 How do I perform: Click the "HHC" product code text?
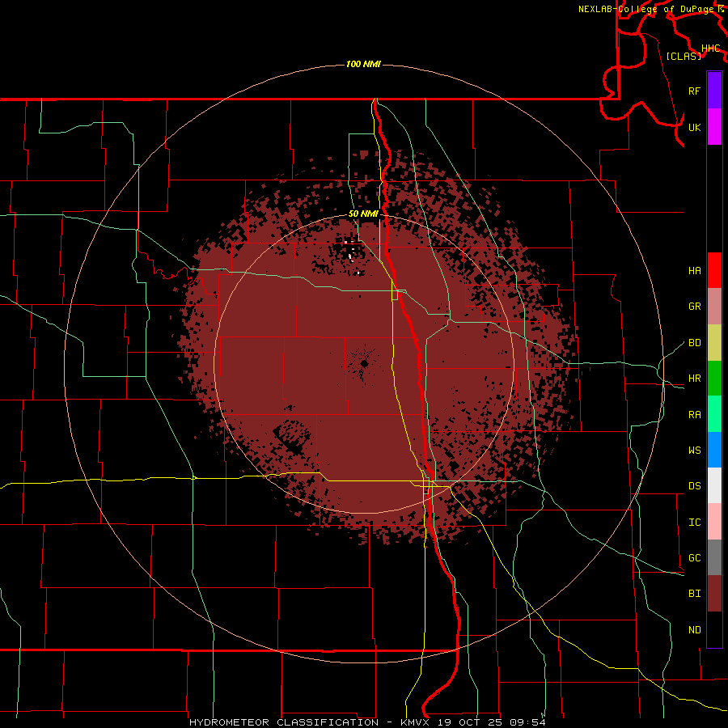click(x=710, y=49)
